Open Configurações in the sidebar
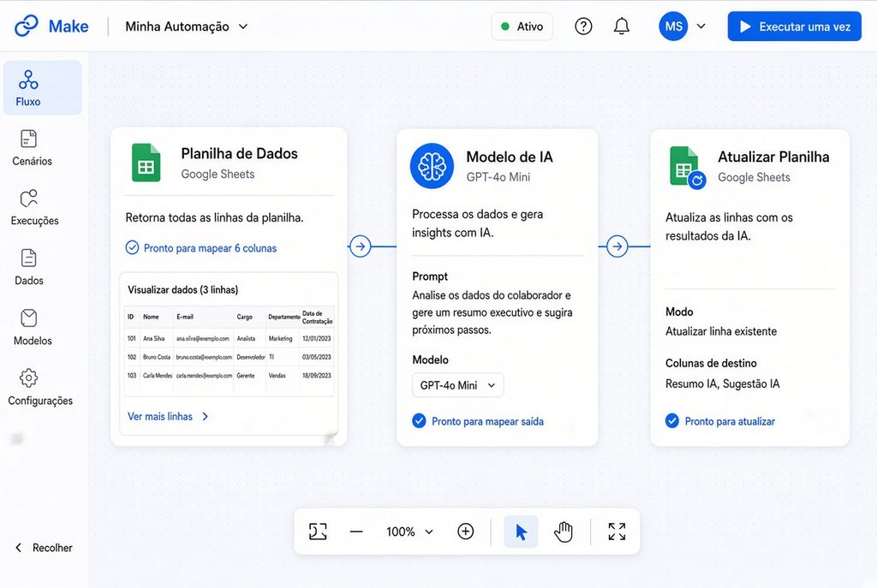The width and height of the screenshot is (877, 588). [x=40, y=388]
